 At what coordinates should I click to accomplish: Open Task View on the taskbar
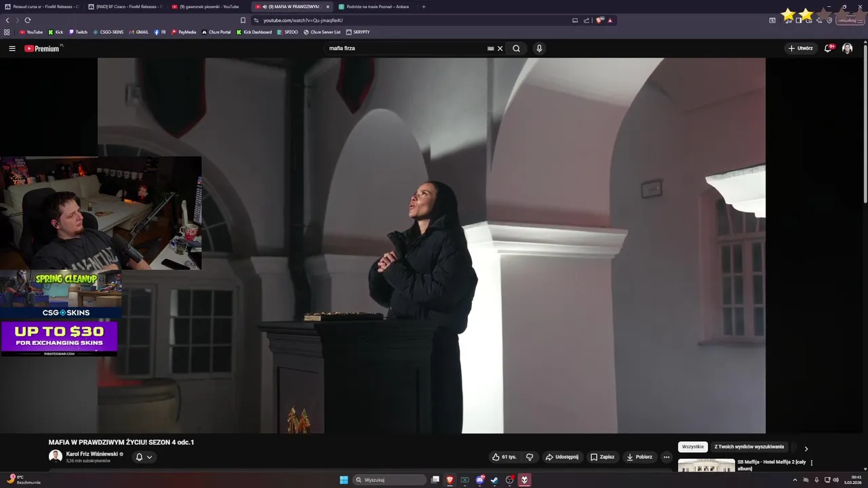click(x=435, y=480)
